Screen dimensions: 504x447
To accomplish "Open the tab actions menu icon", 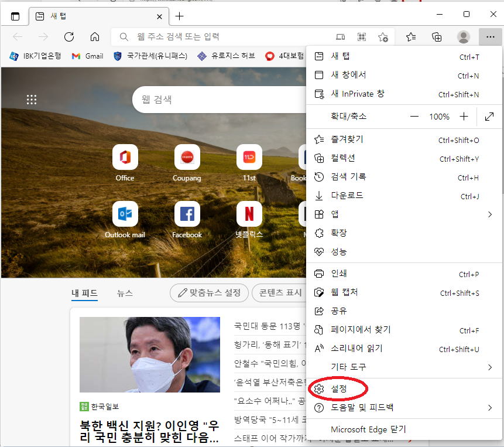I will tap(15, 16).
